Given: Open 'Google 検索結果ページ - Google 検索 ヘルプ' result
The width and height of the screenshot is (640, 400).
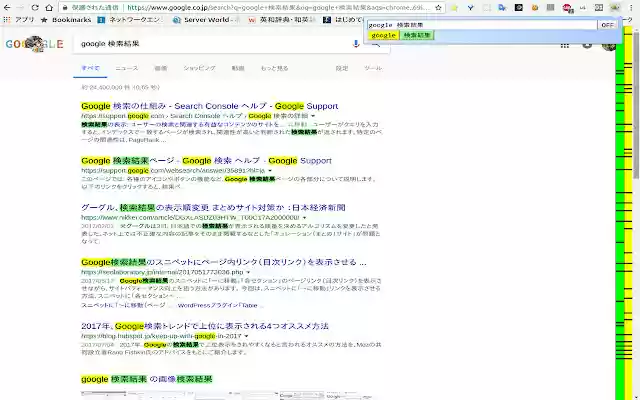Looking at the screenshot, I should 206,161.
